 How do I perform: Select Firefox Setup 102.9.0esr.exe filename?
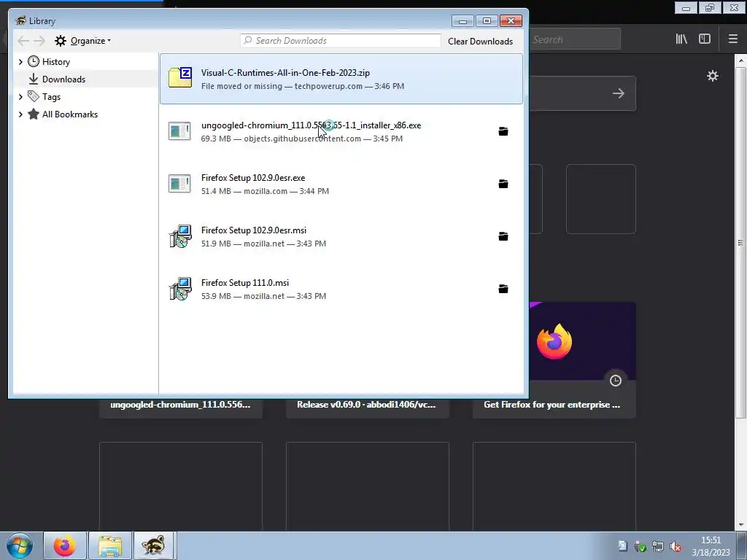[253, 178]
